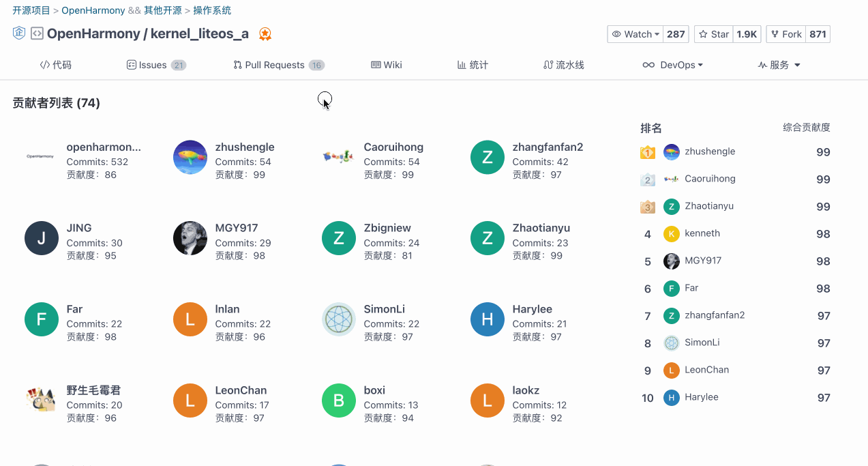Viewport: 868px width, 466px height.
Task: Click SimonLi's atom-pattern avatar in contributor grid
Action: pos(339,320)
